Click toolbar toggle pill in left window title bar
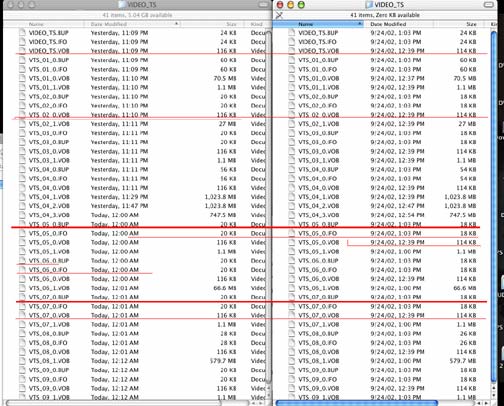The image size is (504, 406). pyautogui.click(x=264, y=5)
